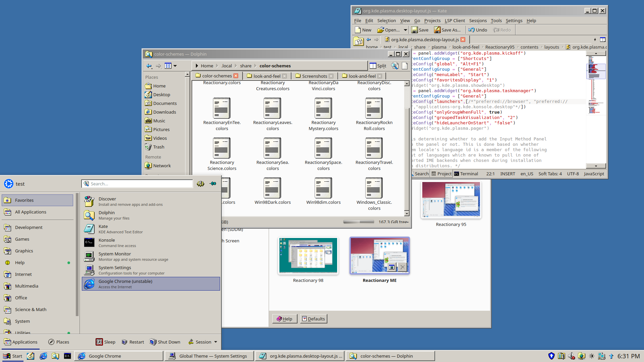The height and width of the screenshot is (362, 644).
Task: Click the share breadcrumb in Dolphin
Action: point(246,66)
